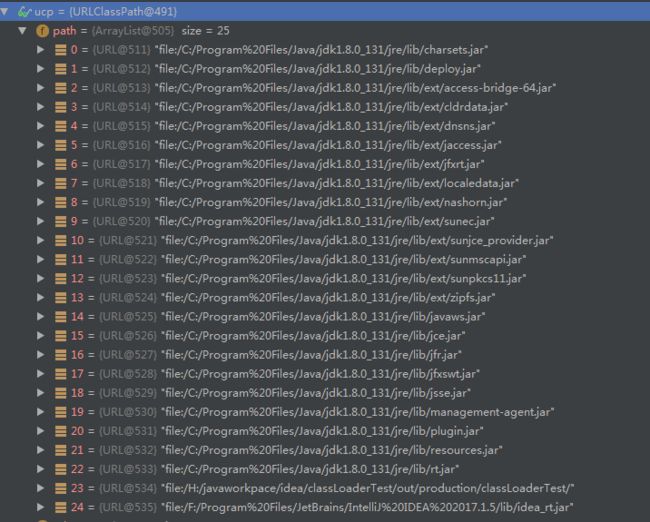Select the classLoaderTest production path string

(368, 488)
